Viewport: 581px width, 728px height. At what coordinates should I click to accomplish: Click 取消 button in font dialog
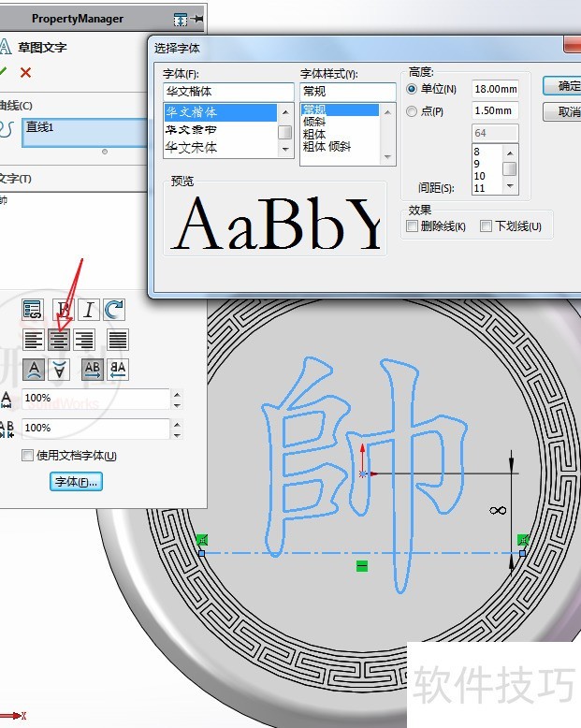pyautogui.click(x=562, y=112)
